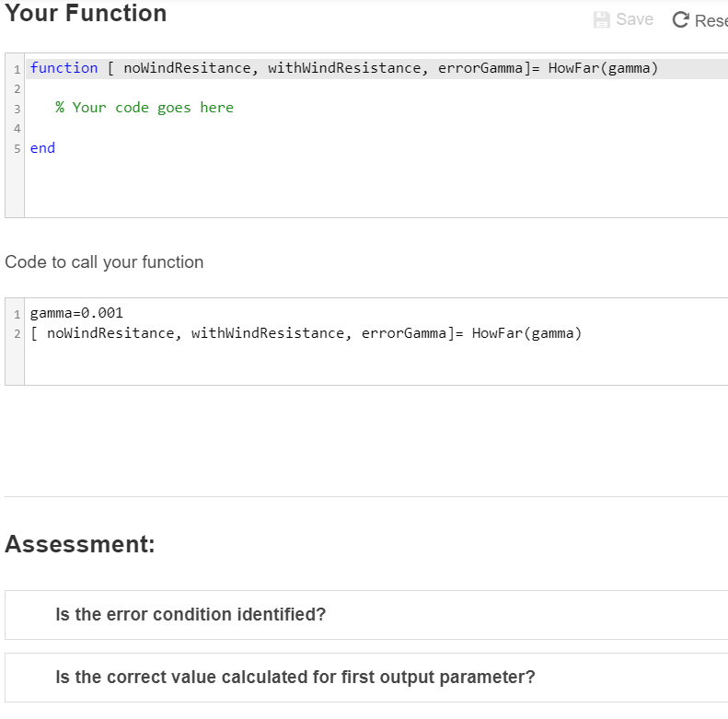Screen dimensions: 728x719
Task: Click the 'Your Function' heading
Action: 86,14
